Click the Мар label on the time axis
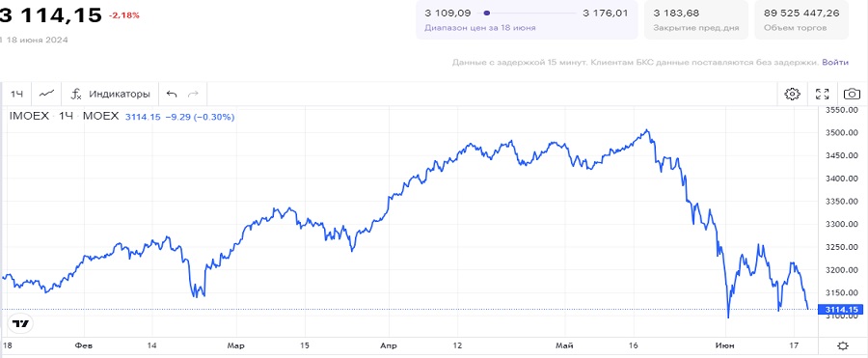 [x=236, y=345]
